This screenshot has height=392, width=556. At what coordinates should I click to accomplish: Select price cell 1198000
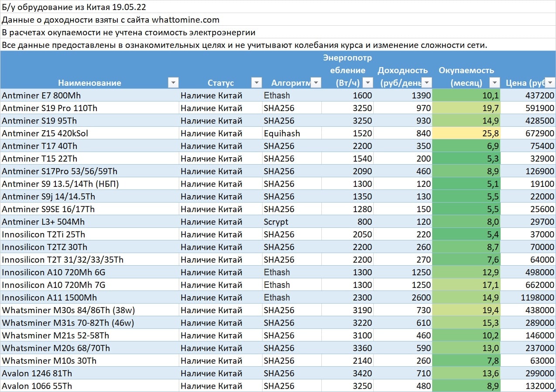[x=528, y=297]
